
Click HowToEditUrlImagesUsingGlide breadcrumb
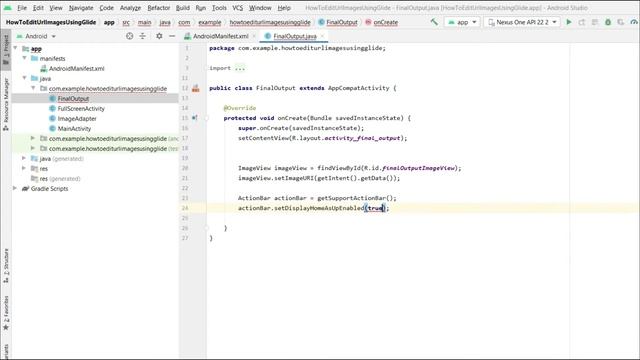[x=51, y=22]
